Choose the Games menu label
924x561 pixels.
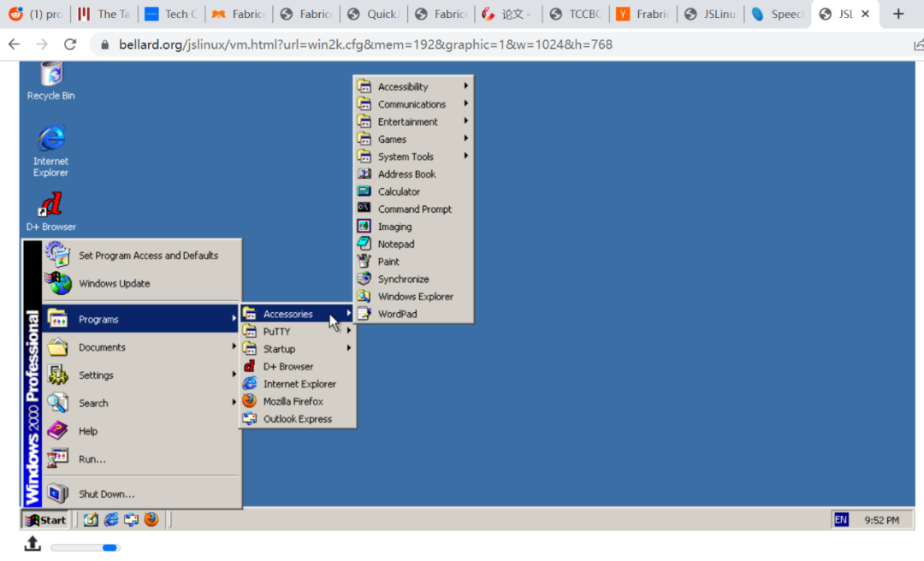click(392, 139)
